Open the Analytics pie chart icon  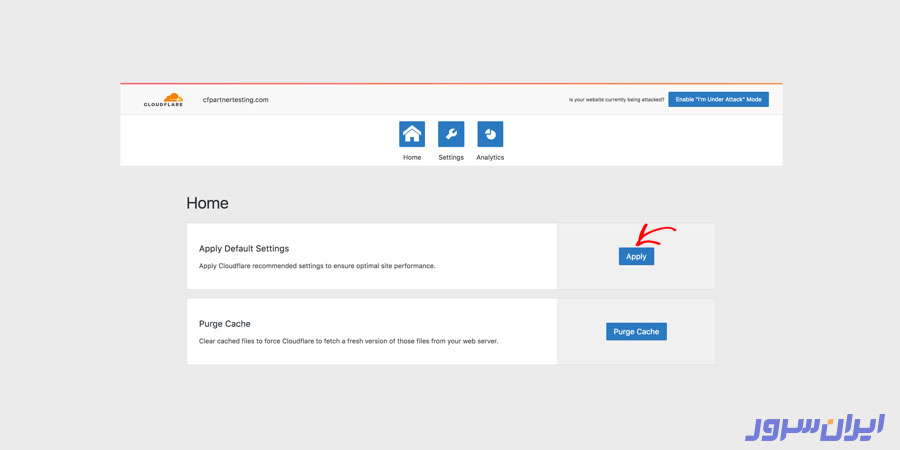pyautogui.click(x=490, y=134)
